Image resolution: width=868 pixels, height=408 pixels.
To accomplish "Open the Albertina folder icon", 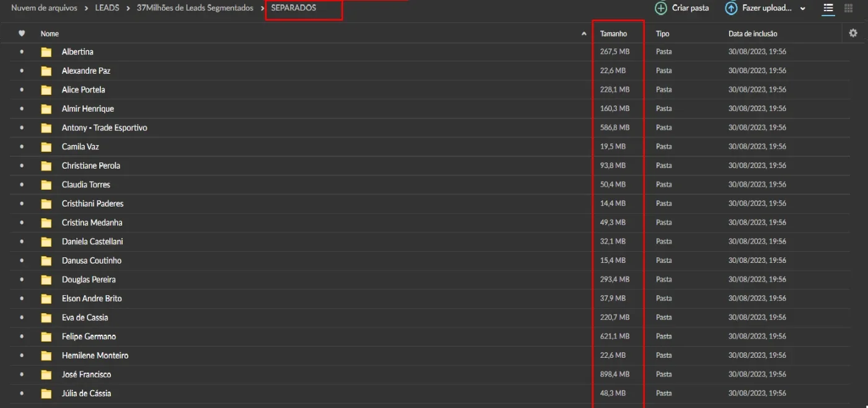I will tap(46, 52).
